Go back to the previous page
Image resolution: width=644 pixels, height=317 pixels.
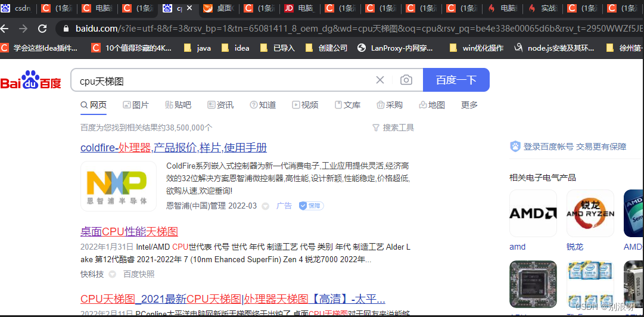[x=4, y=29]
